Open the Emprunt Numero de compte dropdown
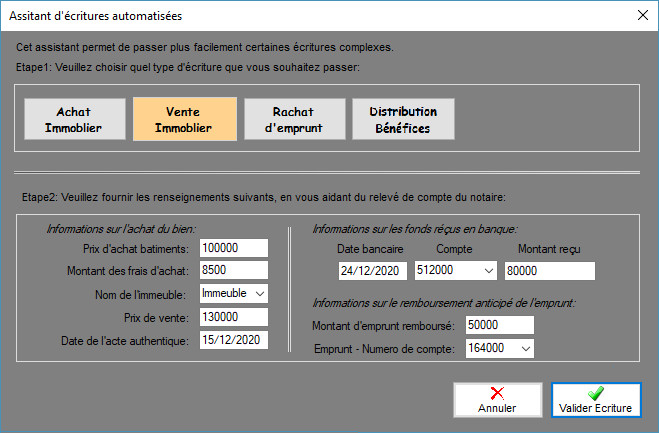This screenshot has width=659, height=433. [x=524, y=349]
